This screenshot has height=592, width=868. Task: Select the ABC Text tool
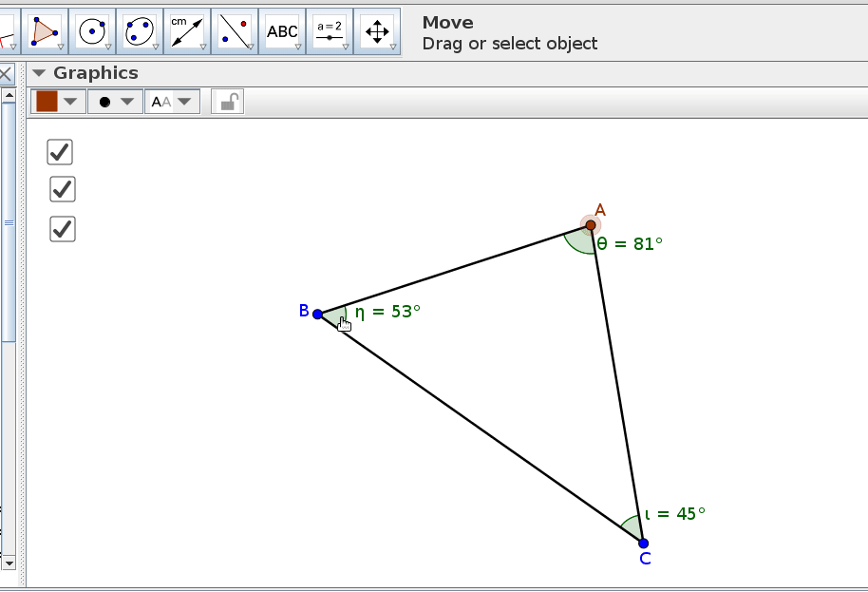click(282, 31)
